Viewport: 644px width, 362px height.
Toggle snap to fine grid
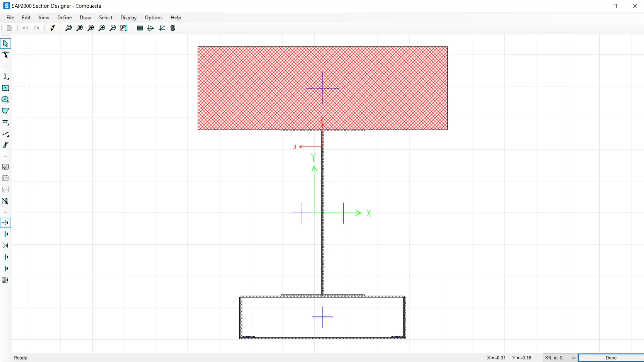click(x=5, y=280)
